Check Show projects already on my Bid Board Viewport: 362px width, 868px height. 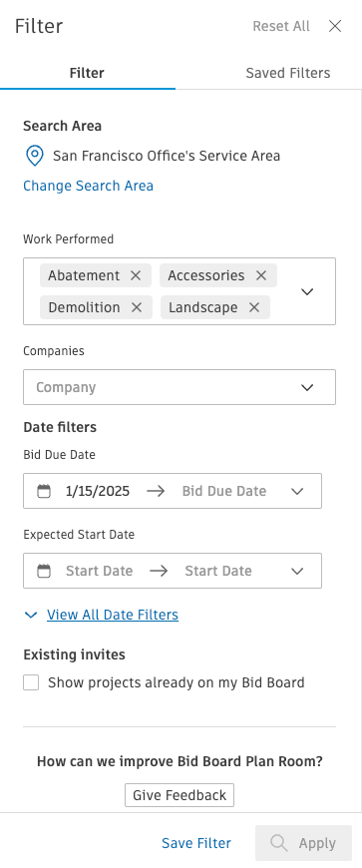coord(31,682)
